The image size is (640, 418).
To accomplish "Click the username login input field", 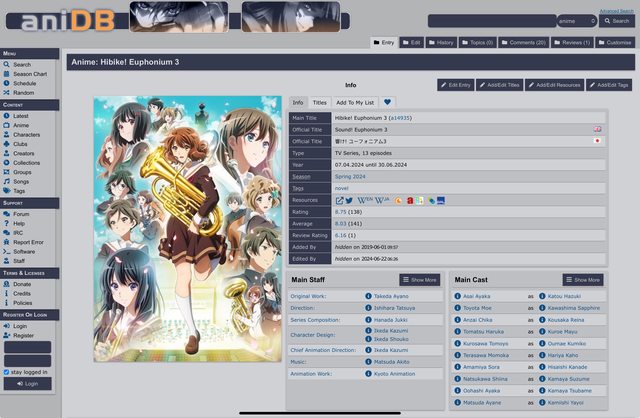I will click(x=27, y=347).
